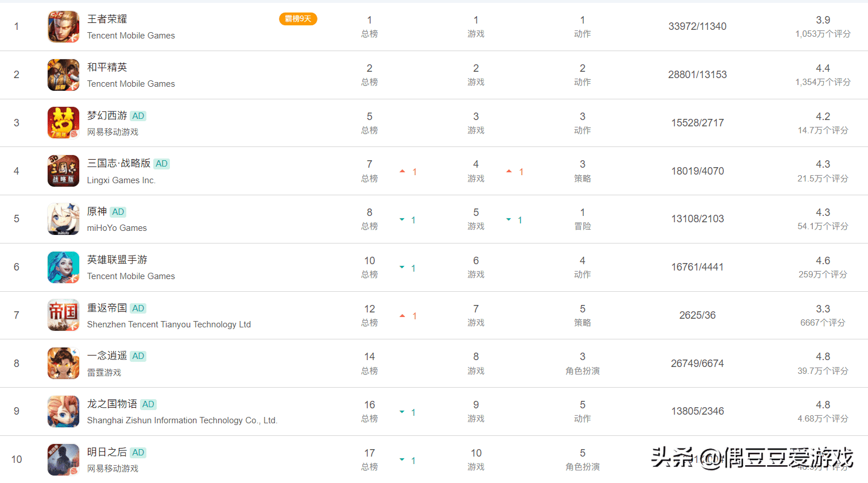Click the AD tag beside 三国志·战略版
The image size is (868, 483).
click(x=162, y=164)
